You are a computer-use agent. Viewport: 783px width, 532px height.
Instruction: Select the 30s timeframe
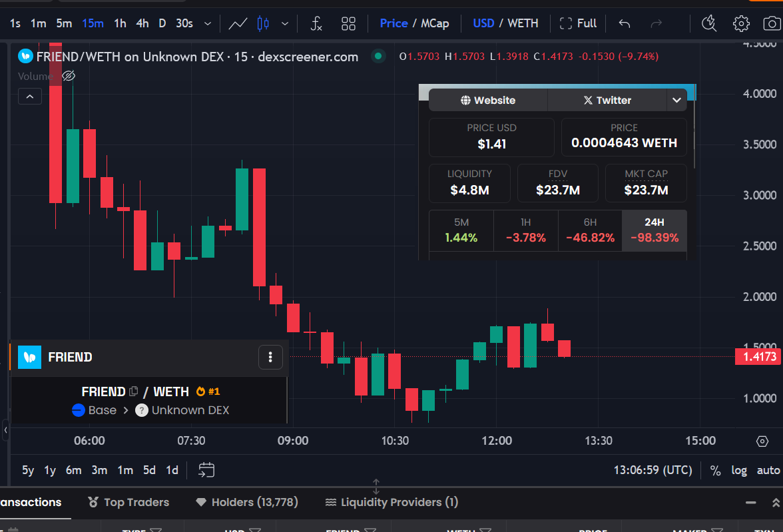184,23
